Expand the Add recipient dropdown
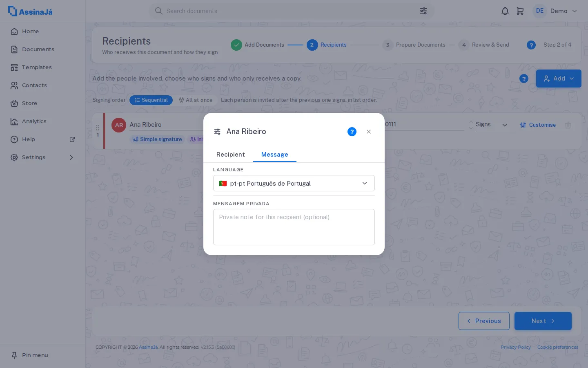The image size is (588, 368). click(x=559, y=79)
